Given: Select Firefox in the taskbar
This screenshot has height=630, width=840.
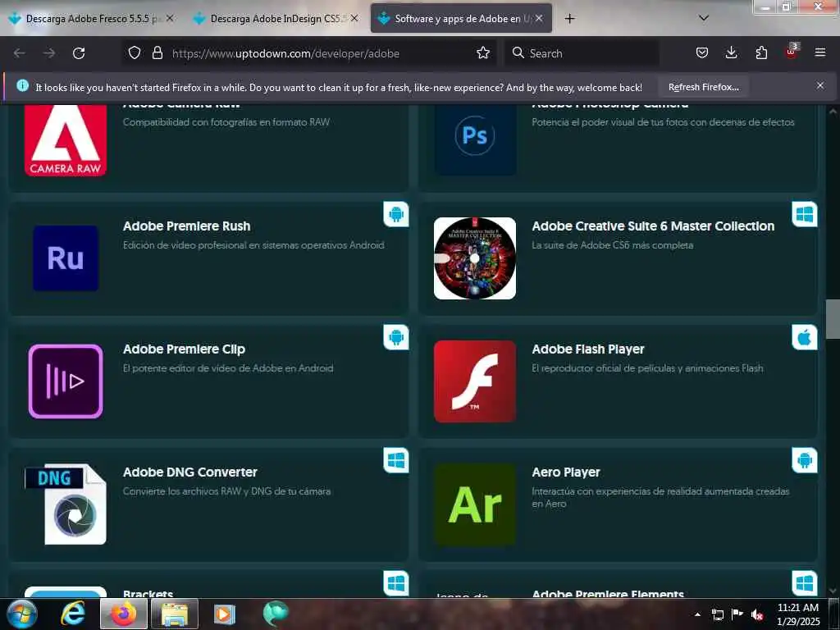Looking at the screenshot, I should (124, 614).
